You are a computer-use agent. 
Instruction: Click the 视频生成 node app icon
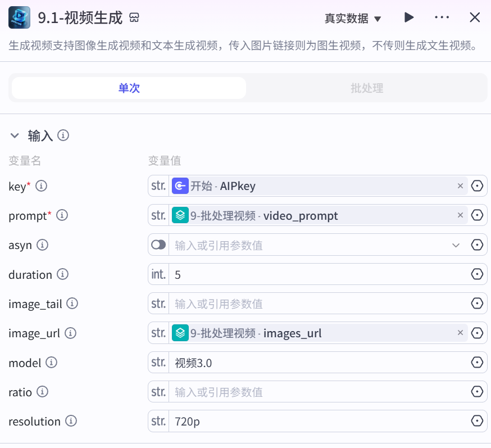20,17
